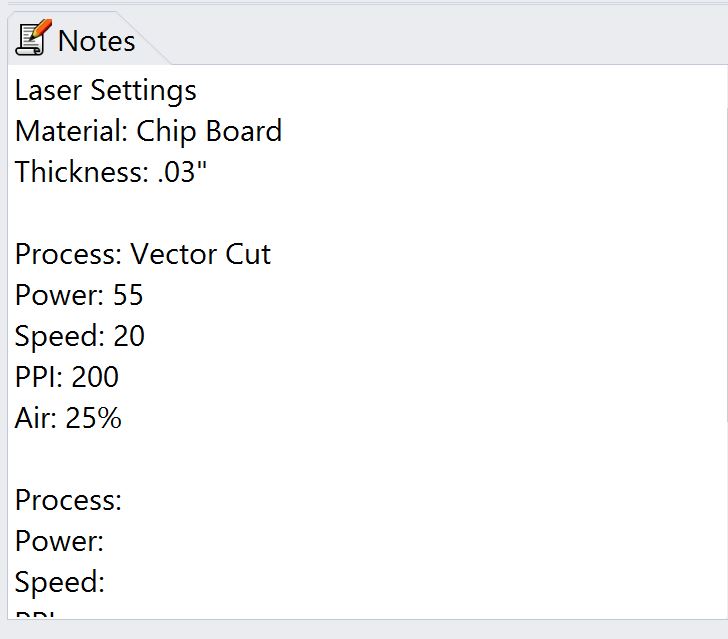Image resolution: width=728 pixels, height=639 pixels.
Task: Click the word Material in the notes
Action: coord(71,131)
